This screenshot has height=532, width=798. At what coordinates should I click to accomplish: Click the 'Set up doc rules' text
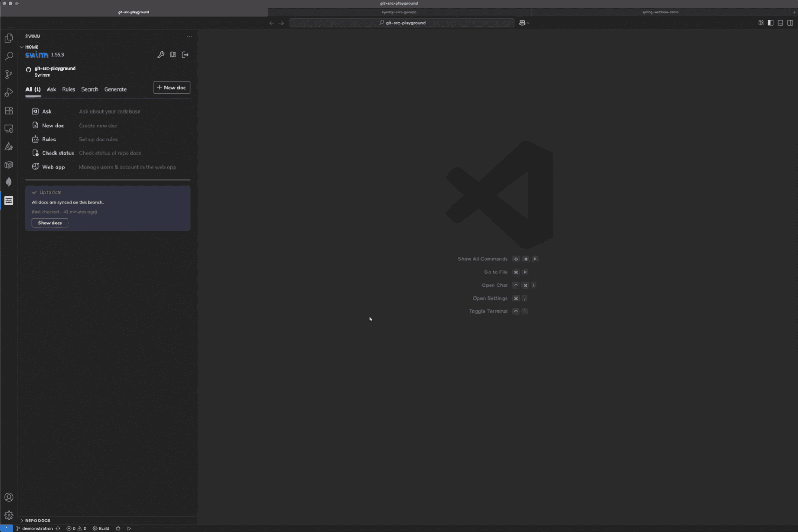coord(98,139)
